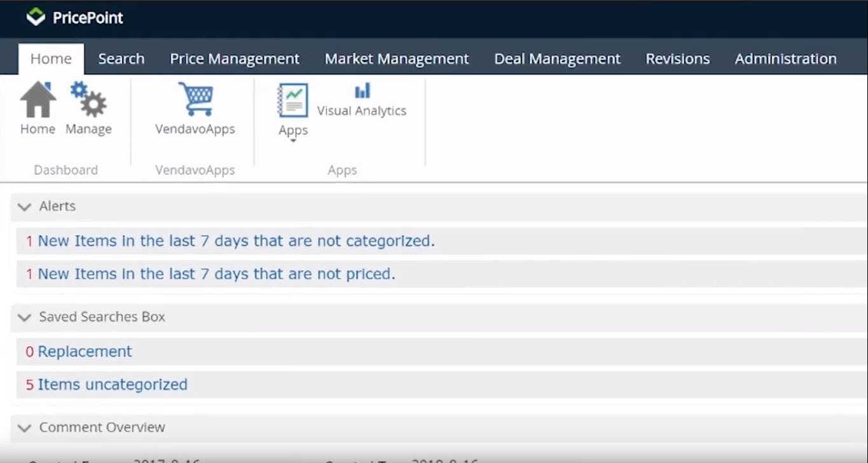Switch to Market Management
The height and width of the screenshot is (463, 868).
pyautogui.click(x=396, y=58)
